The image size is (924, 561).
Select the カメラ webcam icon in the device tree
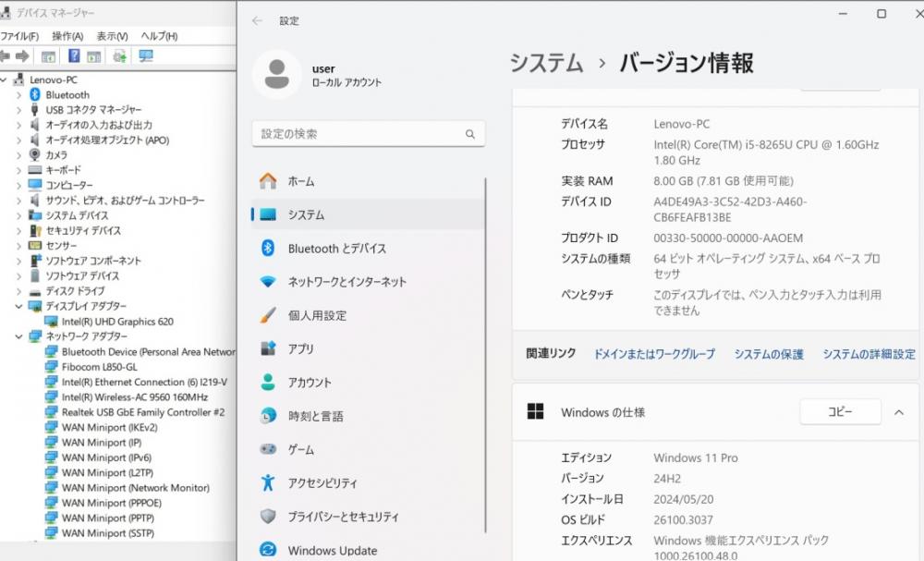[x=35, y=155]
